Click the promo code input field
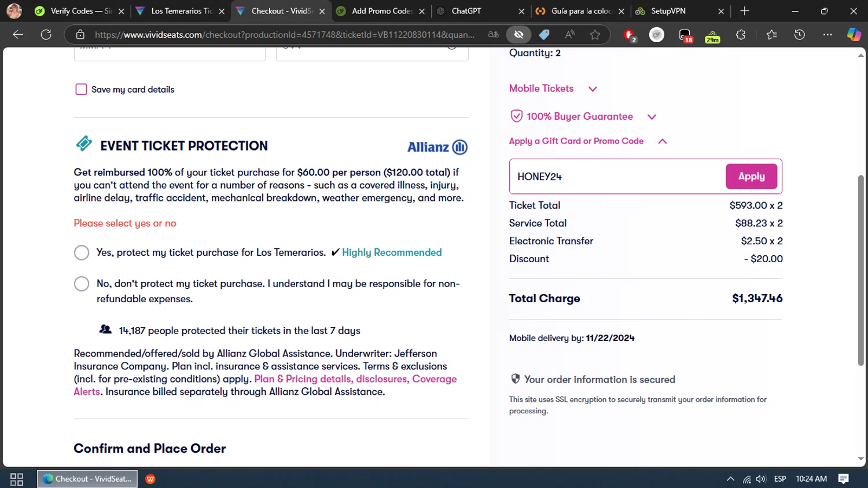Viewport: 868px width, 488px height. [x=617, y=177]
